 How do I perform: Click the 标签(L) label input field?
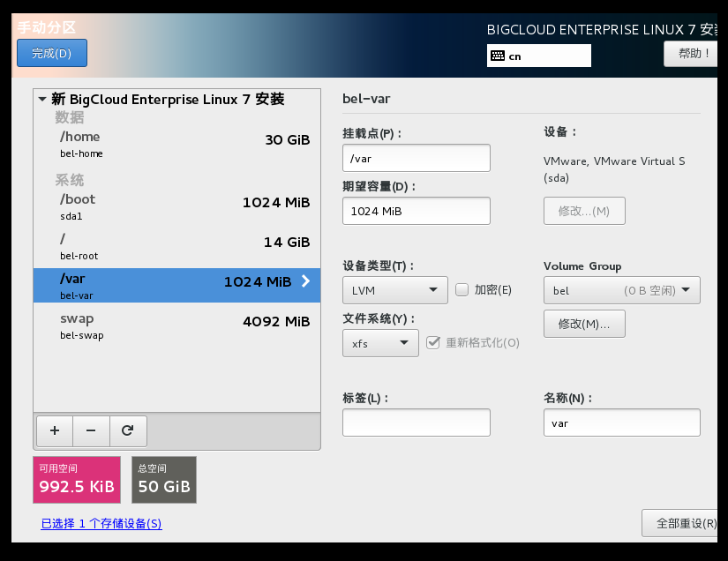click(416, 423)
